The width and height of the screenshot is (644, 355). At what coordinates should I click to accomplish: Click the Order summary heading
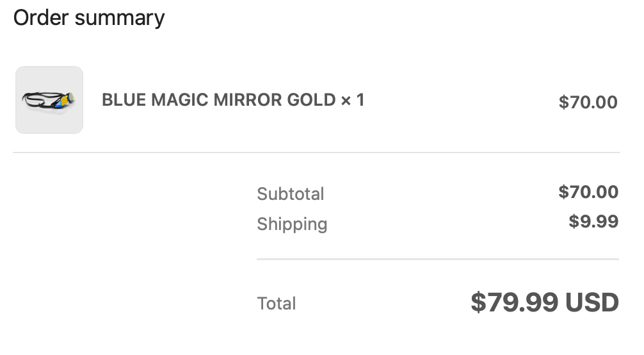tap(89, 17)
